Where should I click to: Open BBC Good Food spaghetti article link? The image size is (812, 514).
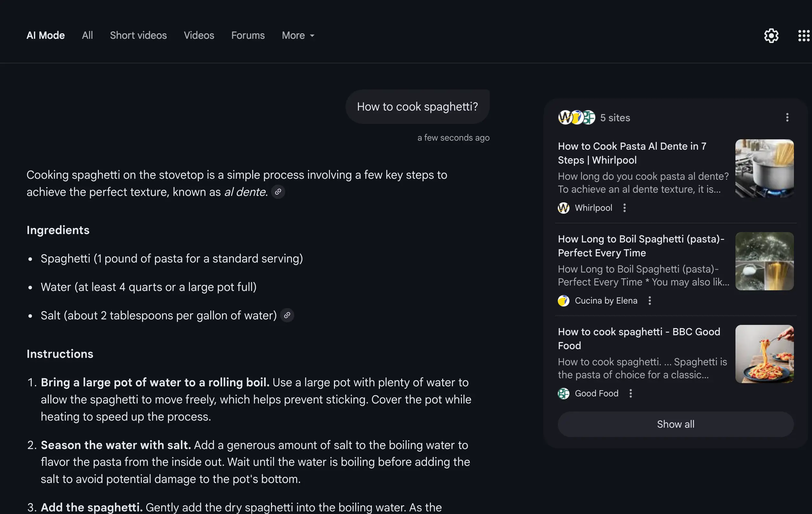coord(639,338)
